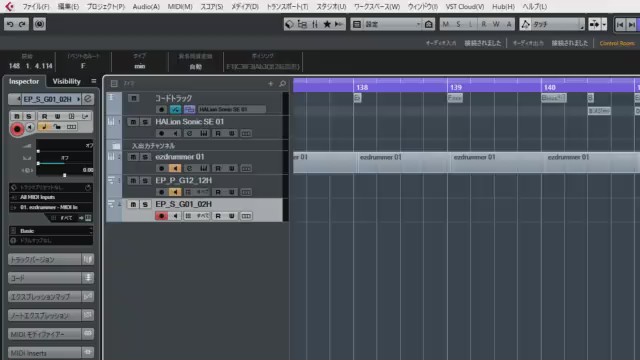
Task: Click the redo arrow in toolbar
Action: coord(22,24)
